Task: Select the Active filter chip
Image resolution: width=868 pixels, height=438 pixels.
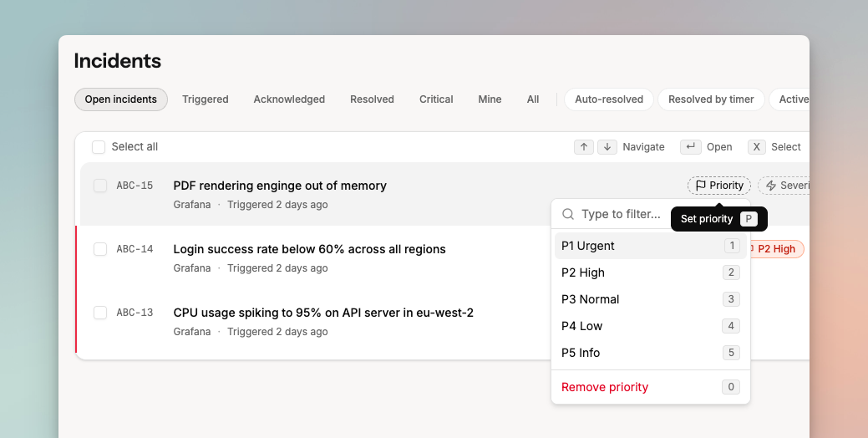Action: [789, 99]
